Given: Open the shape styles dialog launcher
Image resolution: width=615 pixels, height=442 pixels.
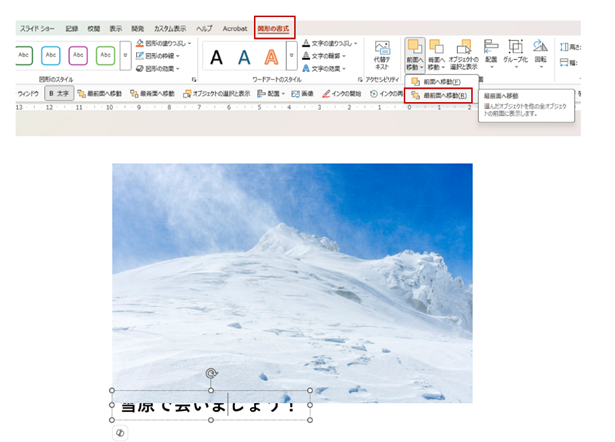Looking at the screenshot, I should (194, 80).
